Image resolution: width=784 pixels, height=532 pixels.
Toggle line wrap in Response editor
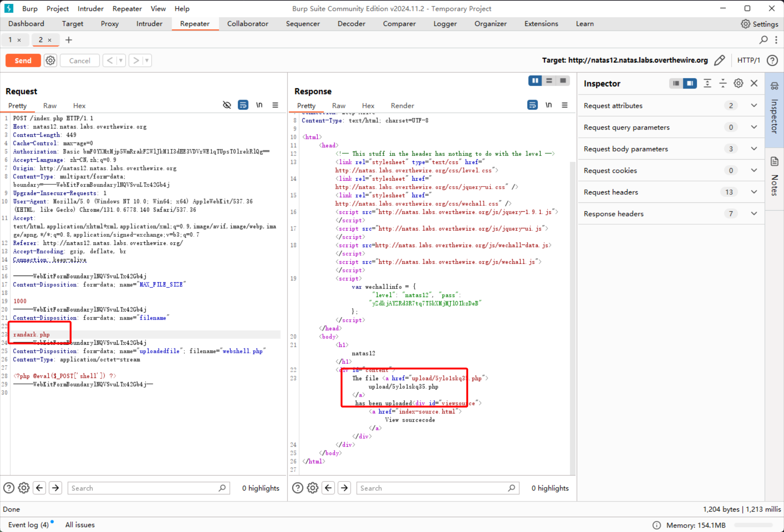(532, 105)
